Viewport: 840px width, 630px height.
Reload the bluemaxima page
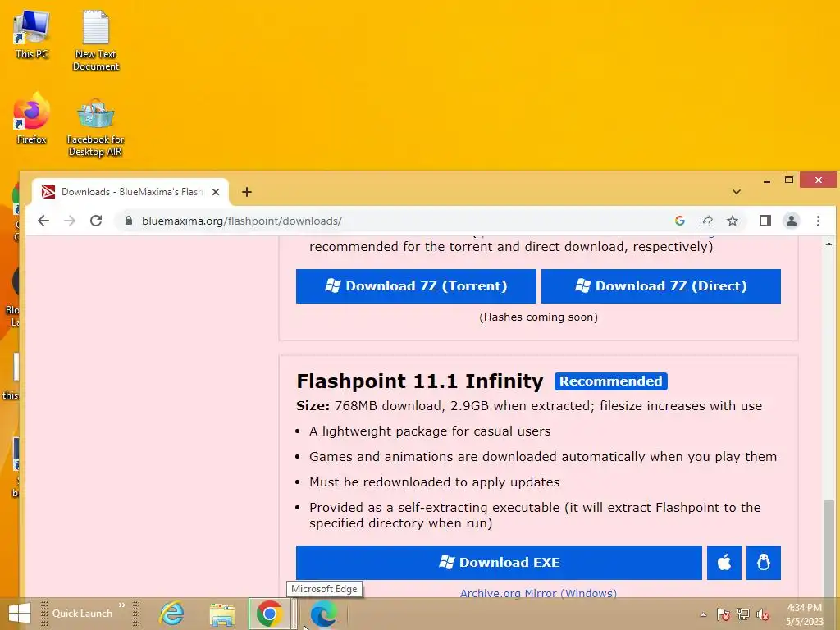point(96,221)
